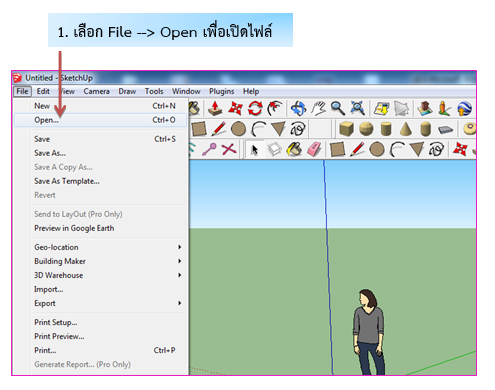This screenshot has height=390, width=495.
Task: Create a cone from the shapes toolbar
Action: (406, 129)
